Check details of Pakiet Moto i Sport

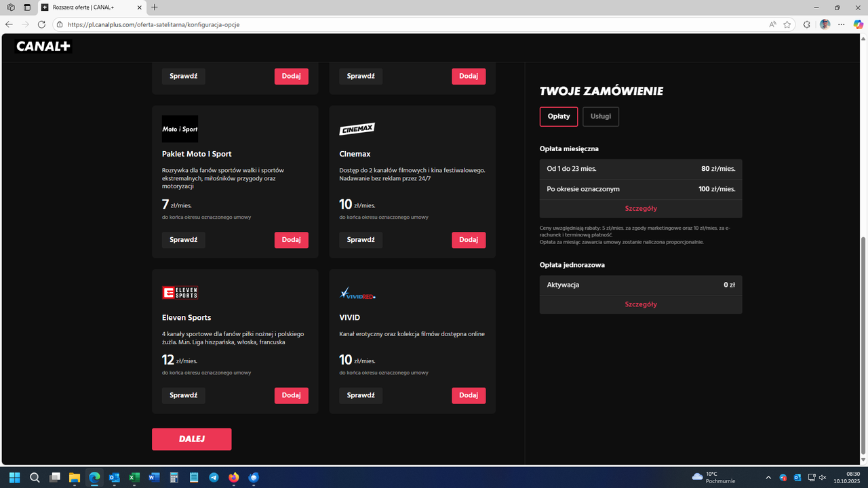[x=183, y=240]
